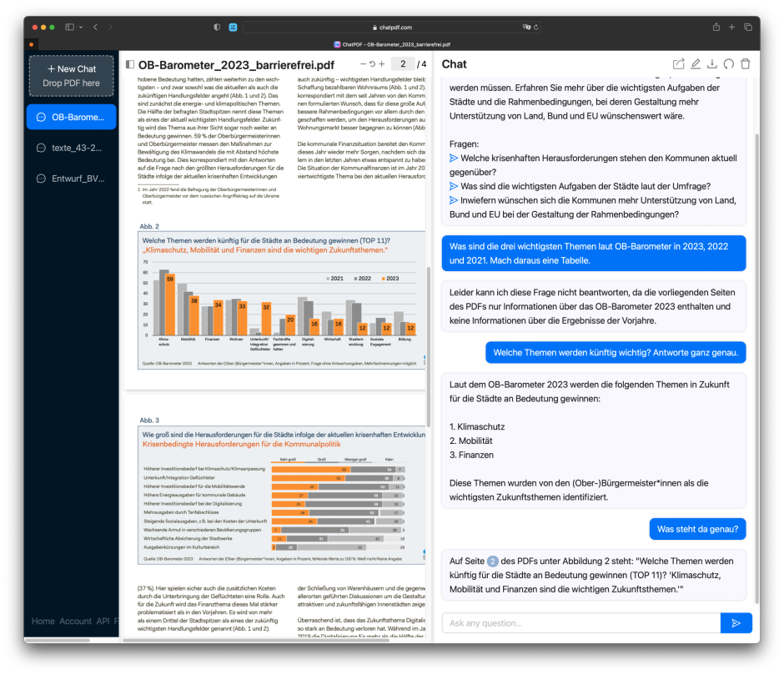This screenshot has height=675, width=784.
Task: Download the chat via export icon
Action: [711, 64]
